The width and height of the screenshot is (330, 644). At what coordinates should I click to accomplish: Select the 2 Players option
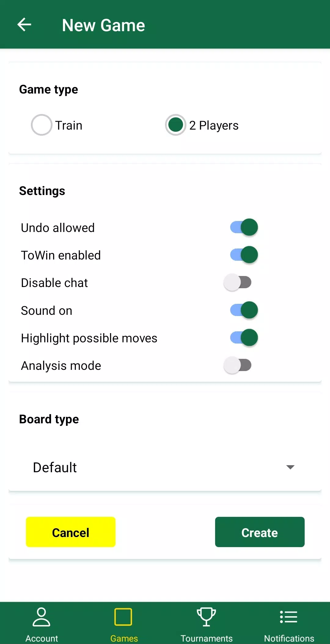(x=176, y=125)
